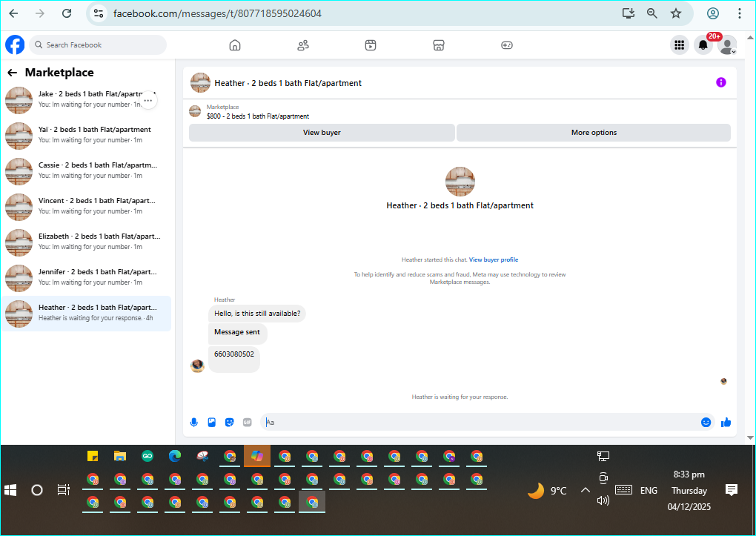Click the $800 listing title in the chat header
756x536 pixels.
point(258,116)
